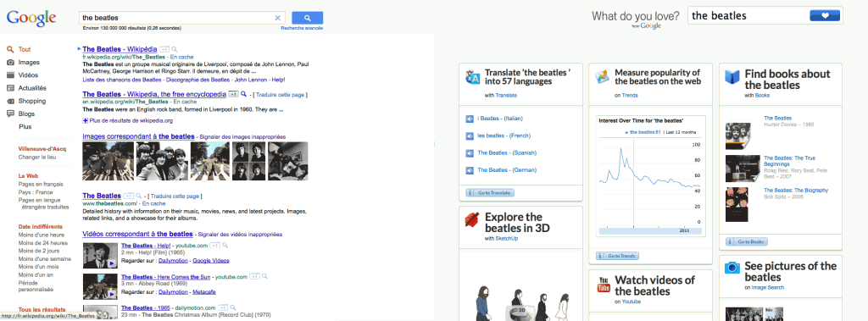This screenshot has height=321, width=868.
Task: Click the interest over time chart
Action: [x=650, y=176]
